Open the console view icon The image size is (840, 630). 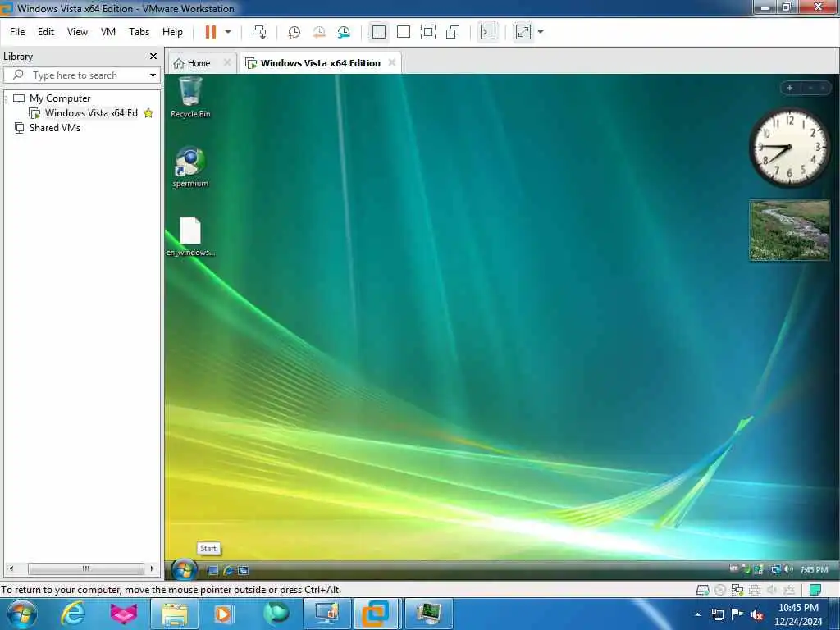click(x=487, y=32)
